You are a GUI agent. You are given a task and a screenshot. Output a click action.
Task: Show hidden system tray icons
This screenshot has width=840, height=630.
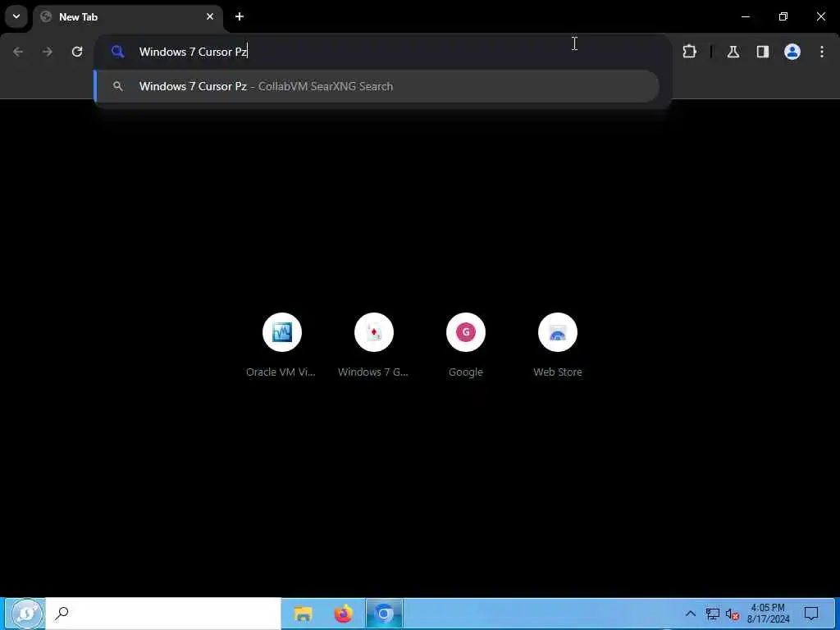coord(691,614)
